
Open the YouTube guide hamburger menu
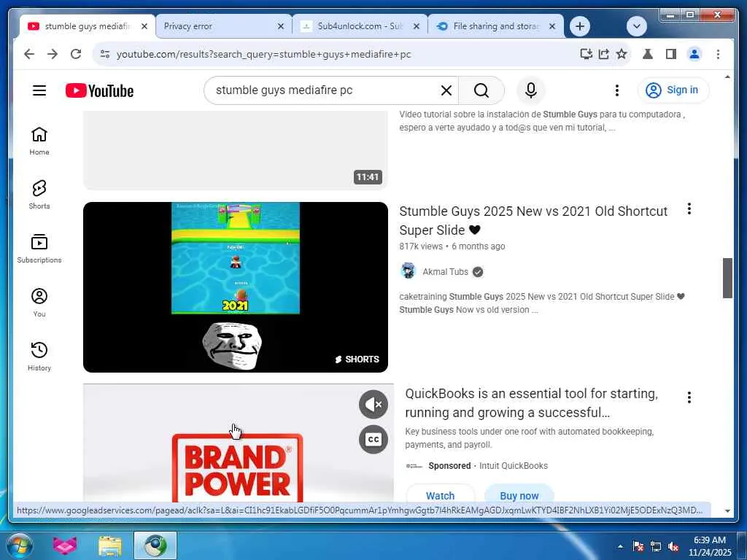[x=39, y=90]
